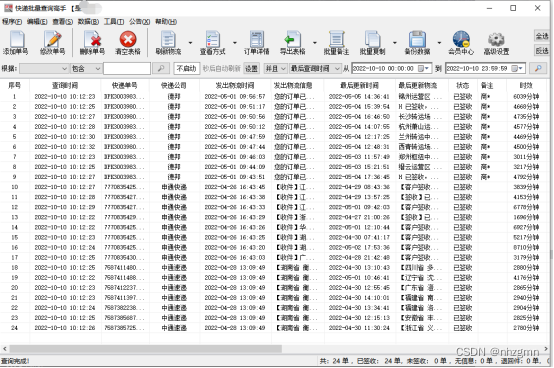The image size is (554, 368).
Task: Select the cell 2022-05-01 10:46:41
Action: coord(359,278)
